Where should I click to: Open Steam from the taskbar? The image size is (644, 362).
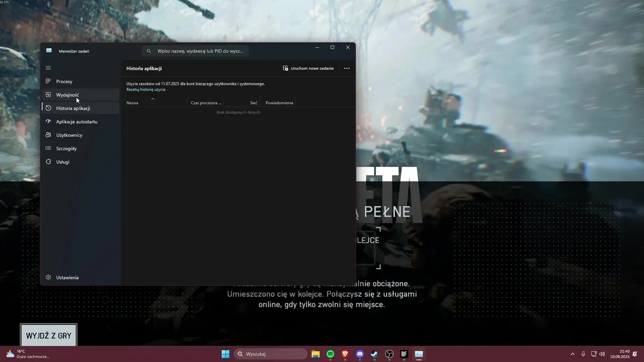point(374,354)
